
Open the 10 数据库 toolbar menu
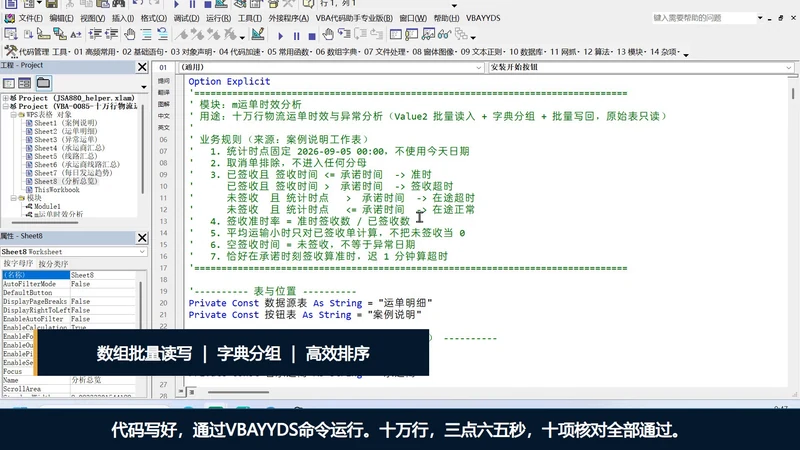[527, 52]
